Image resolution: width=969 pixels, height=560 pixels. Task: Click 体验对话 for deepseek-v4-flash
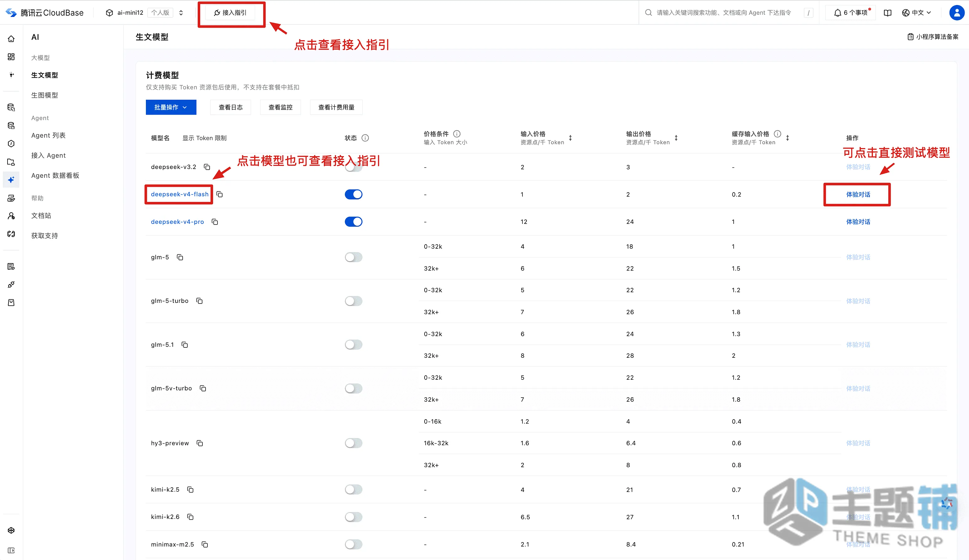point(858,194)
